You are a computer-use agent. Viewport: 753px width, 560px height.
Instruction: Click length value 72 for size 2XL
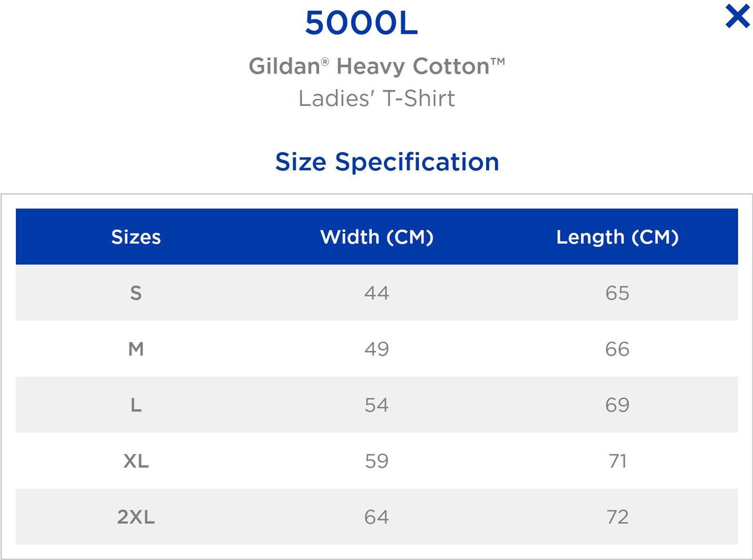(617, 517)
